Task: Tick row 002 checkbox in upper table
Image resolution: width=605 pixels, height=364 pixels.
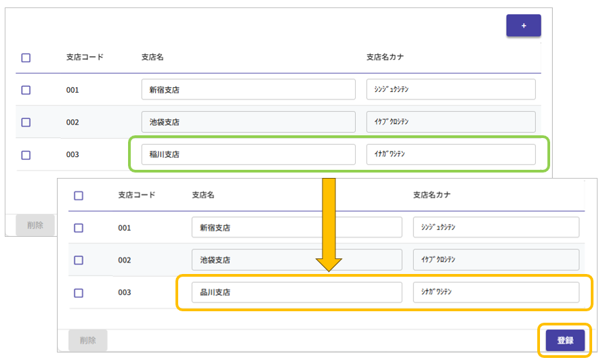Action: coord(26,122)
